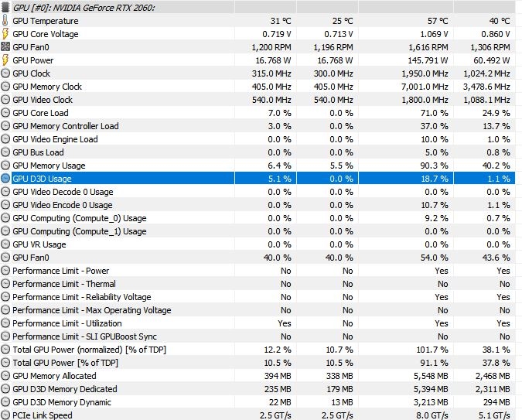Click the 31 °C current temperature value
The width and height of the screenshot is (522, 420).
(281, 21)
